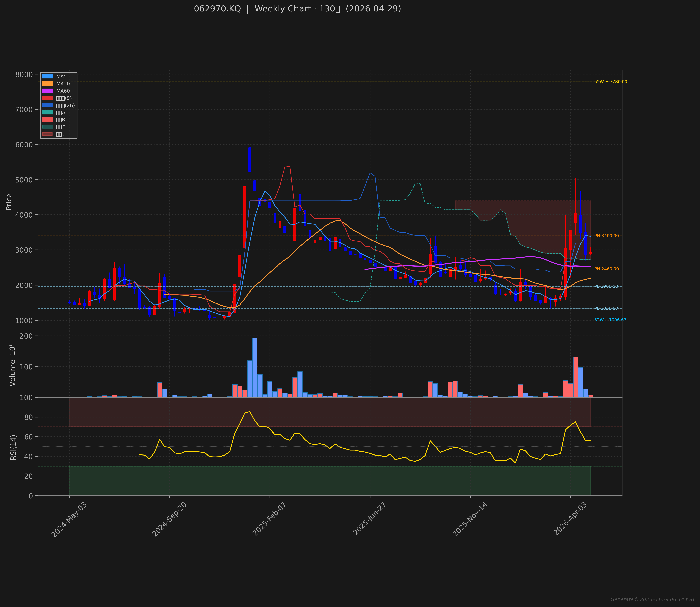Select the dark blue (26) legend swatch
Screen dimensions: 700x607
tap(47, 105)
